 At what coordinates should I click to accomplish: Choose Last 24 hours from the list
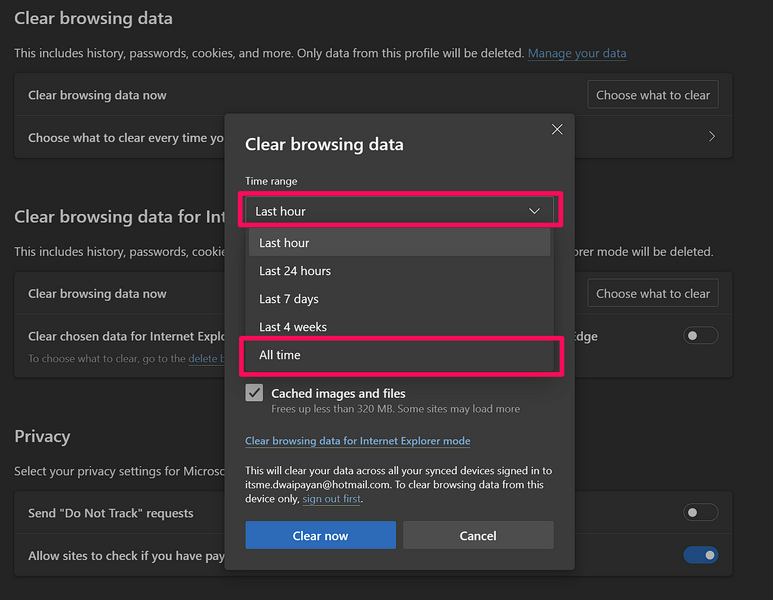tap(398, 271)
